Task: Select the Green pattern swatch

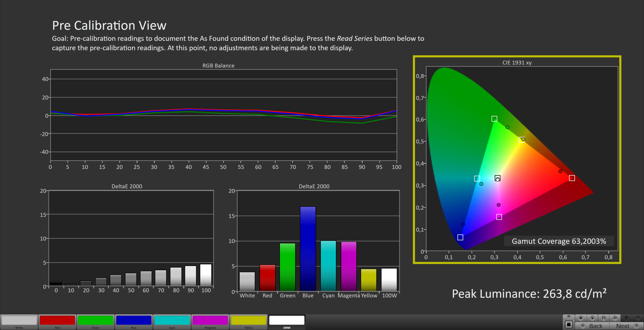Action: point(96,321)
